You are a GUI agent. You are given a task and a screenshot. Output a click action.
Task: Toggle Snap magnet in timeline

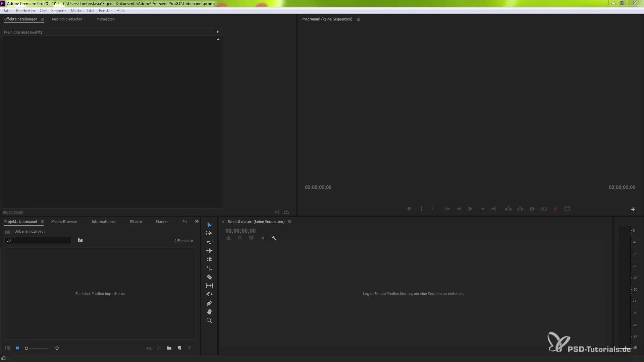(x=240, y=238)
